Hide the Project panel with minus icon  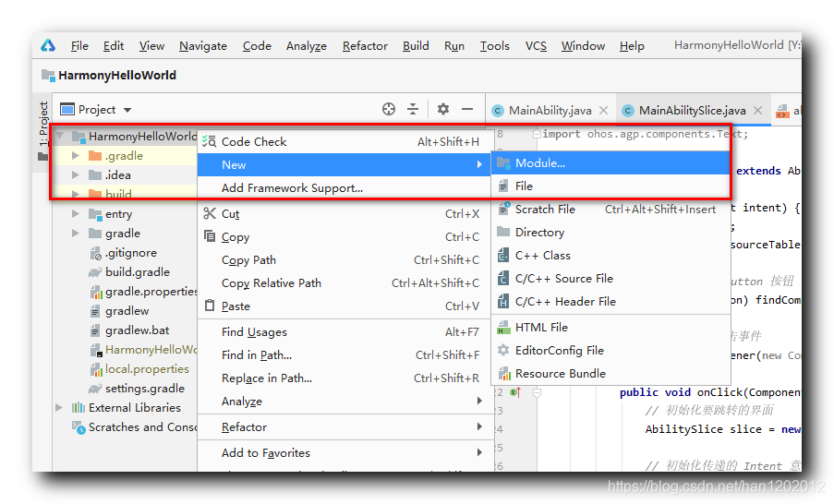(467, 109)
